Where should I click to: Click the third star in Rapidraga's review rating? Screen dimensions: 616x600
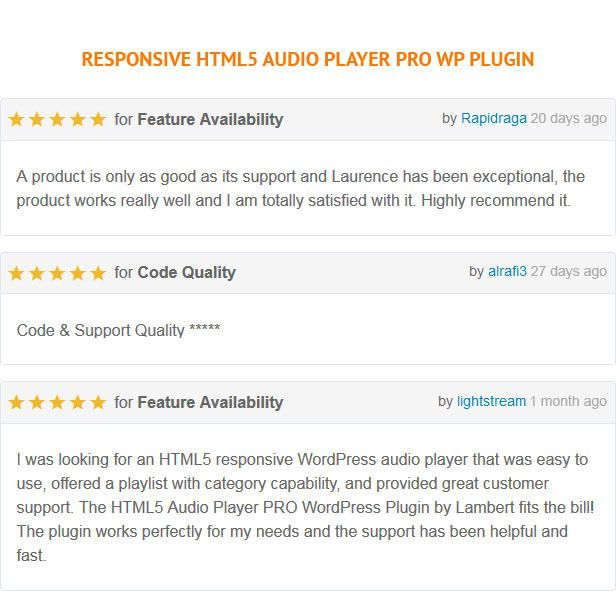(x=57, y=119)
